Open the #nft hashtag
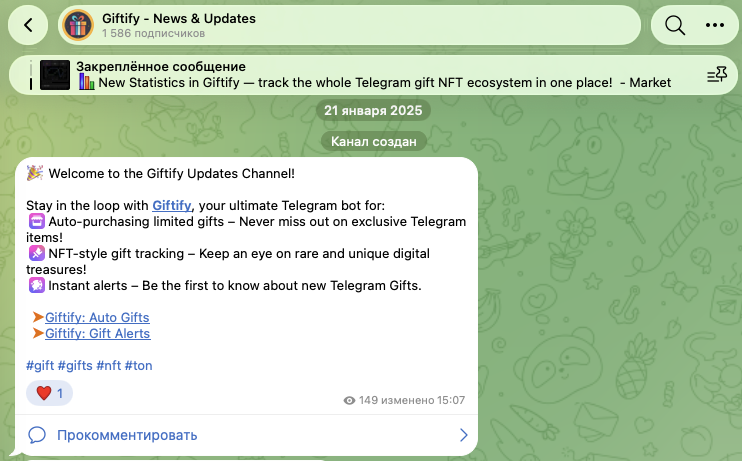 click(109, 365)
